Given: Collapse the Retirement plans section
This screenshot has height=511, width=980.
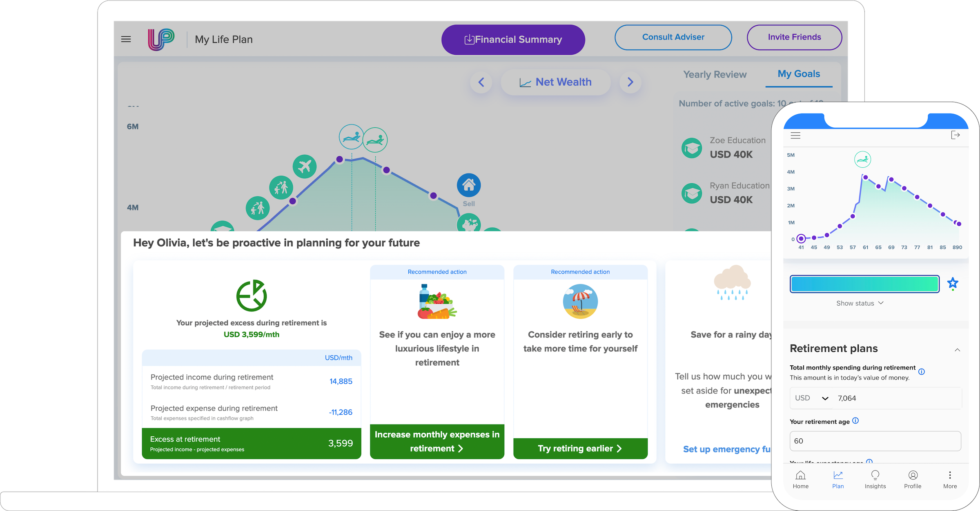Looking at the screenshot, I should click(957, 350).
